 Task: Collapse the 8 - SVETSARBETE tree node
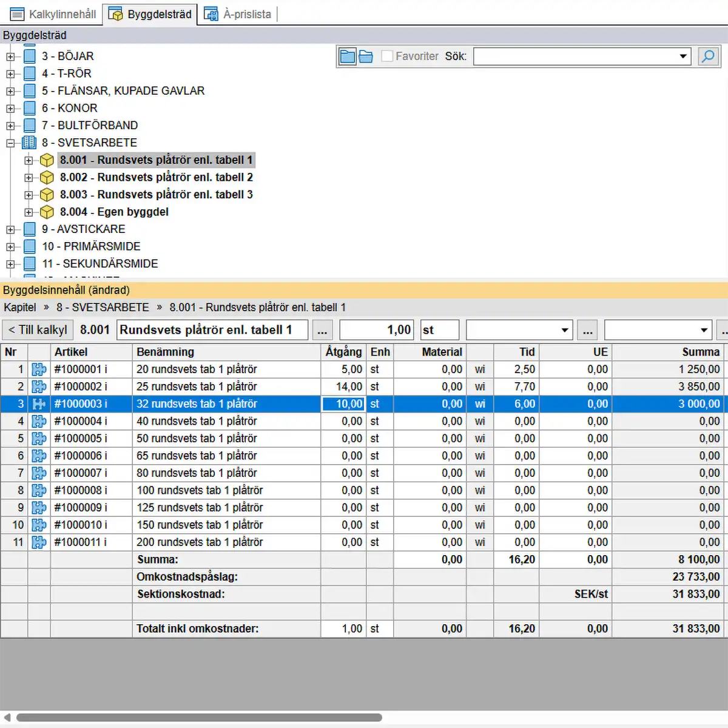[x=10, y=143]
